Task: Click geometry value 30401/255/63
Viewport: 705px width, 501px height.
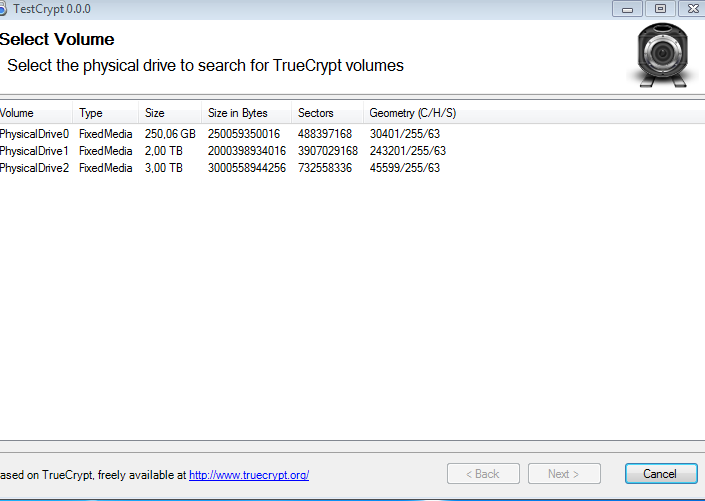Action: point(405,134)
